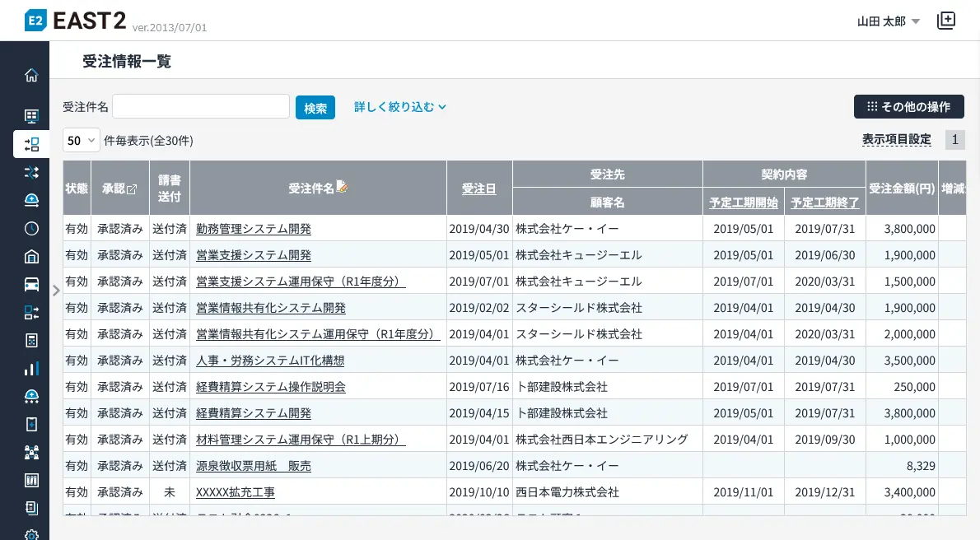Open the その他の操作 button
The height and width of the screenshot is (540, 980).
point(908,106)
